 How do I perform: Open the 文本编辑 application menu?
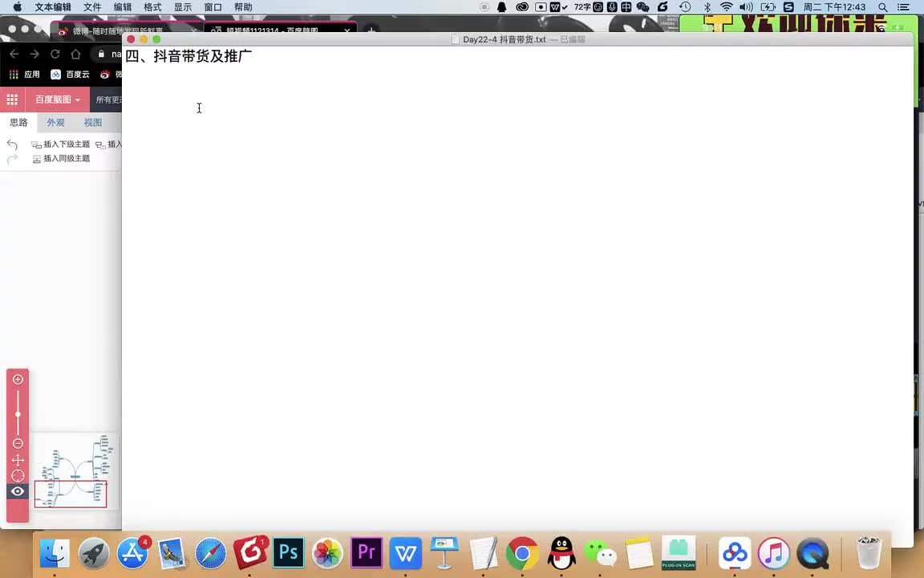53,7
